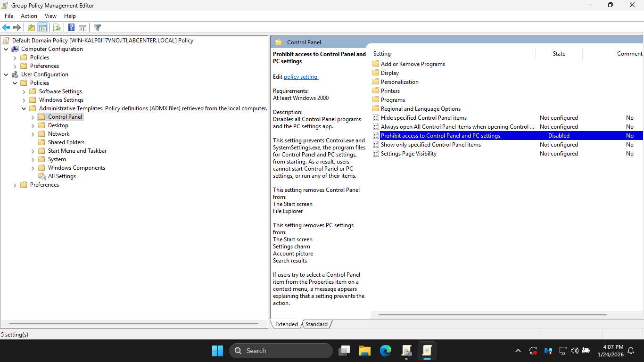This screenshot has width=644, height=362.
Task: Click the Back arrow in the toolbar
Action: pyautogui.click(x=6, y=28)
